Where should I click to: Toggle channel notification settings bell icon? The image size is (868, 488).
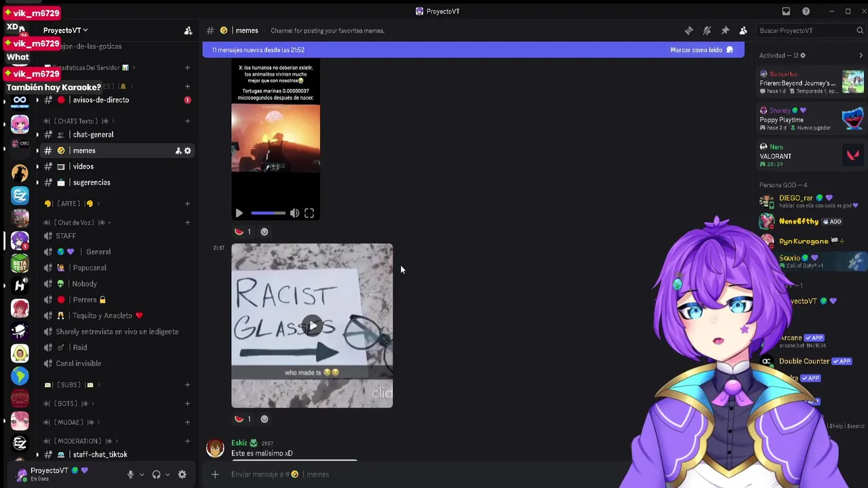coord(707,30)
